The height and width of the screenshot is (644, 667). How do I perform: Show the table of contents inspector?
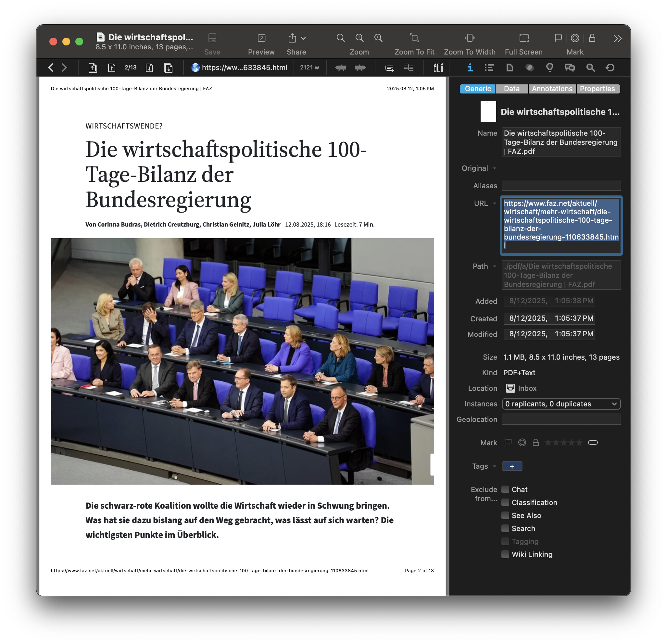[489, 68]
